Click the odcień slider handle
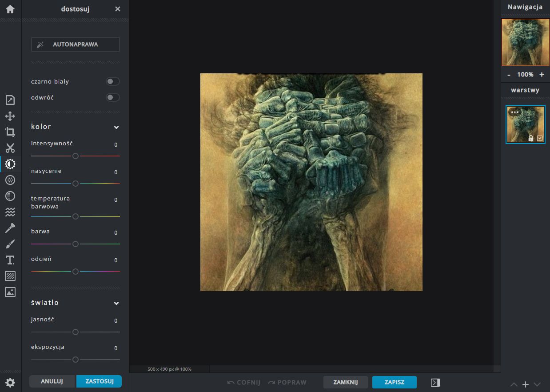 76,272
